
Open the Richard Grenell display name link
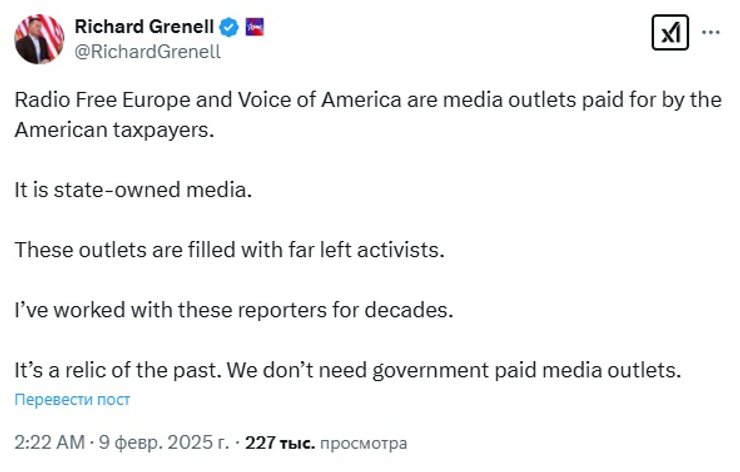pyautogui.click(x=145, y=26)
